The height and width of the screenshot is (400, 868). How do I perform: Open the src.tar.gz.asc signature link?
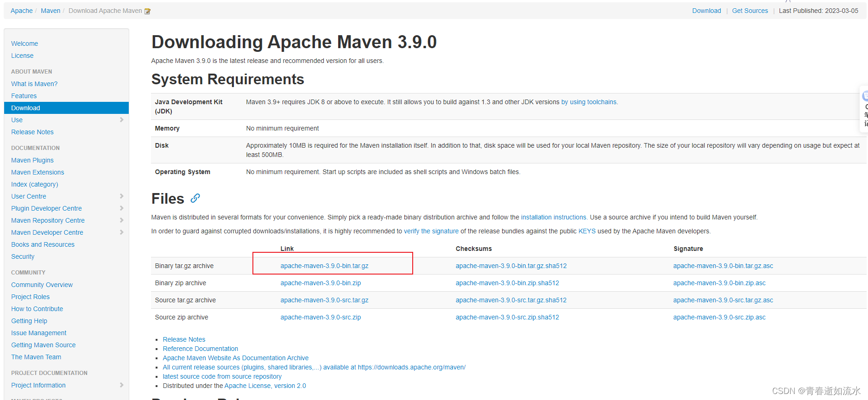click(x=723, y=300)
